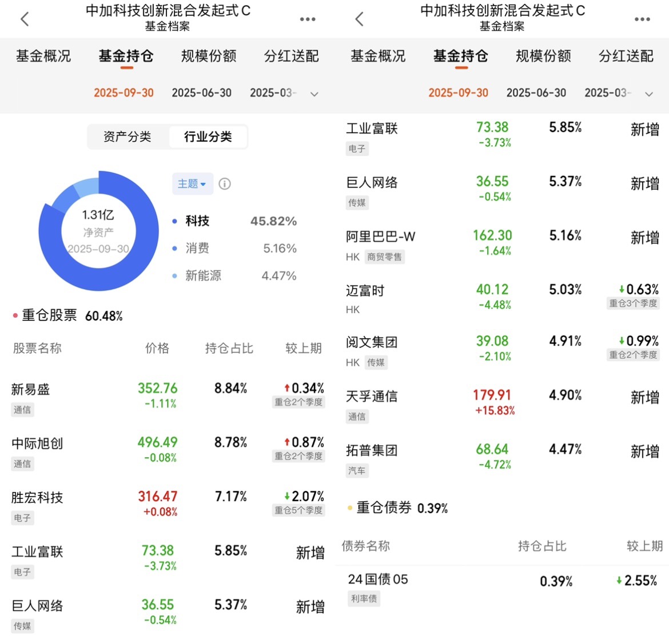This screenshot has width=669, height=644.
Task: Open the 胜宏科技 stock row
Action: [167, 507]
